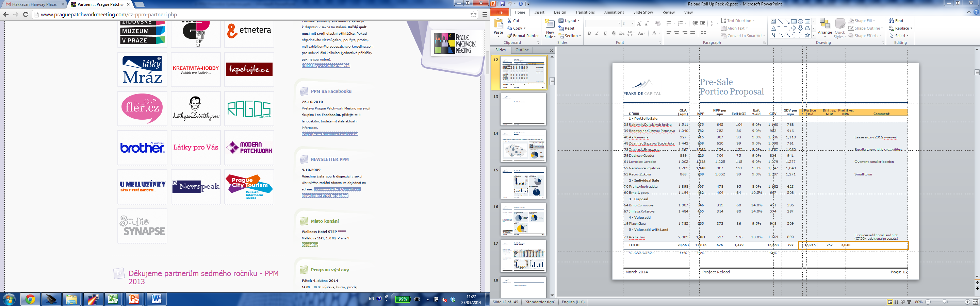Switch to the Outline pane tab
This screenshot has width=980, height=306.
[522, 50]
